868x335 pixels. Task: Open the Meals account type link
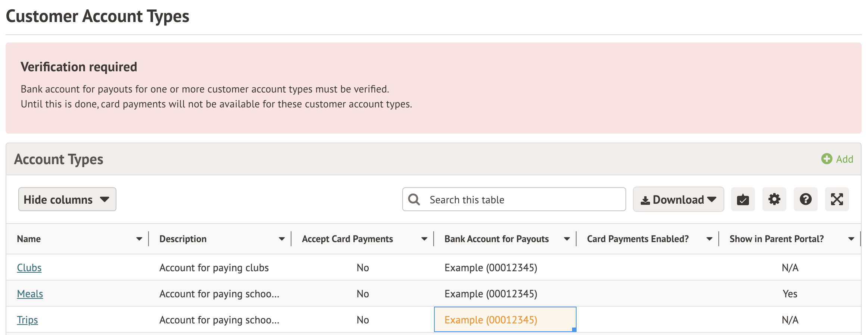pyautogui.click(x=30, y=294)
